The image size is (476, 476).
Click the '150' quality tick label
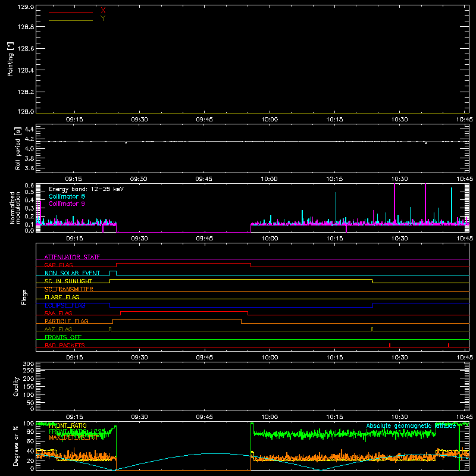click(x=28, y=387)
